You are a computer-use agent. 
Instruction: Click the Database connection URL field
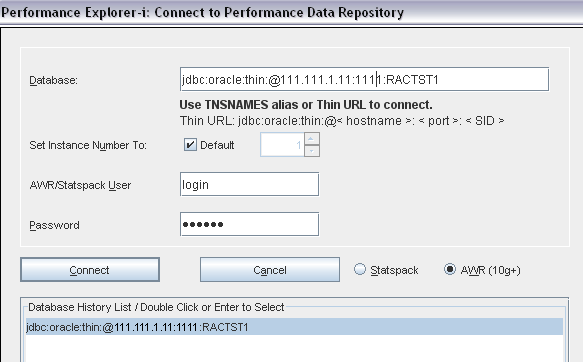coord(364,79)
